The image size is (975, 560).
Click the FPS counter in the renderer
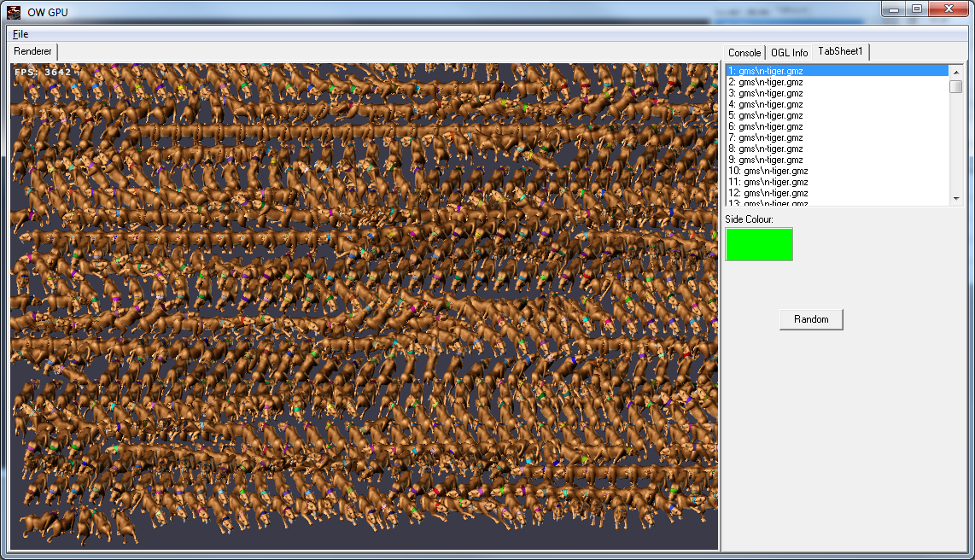[x=43, y=72]
